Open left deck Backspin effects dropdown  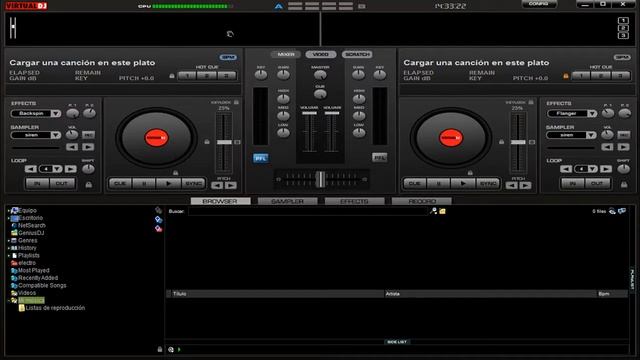pyautogui.click(x=56, y=113)
